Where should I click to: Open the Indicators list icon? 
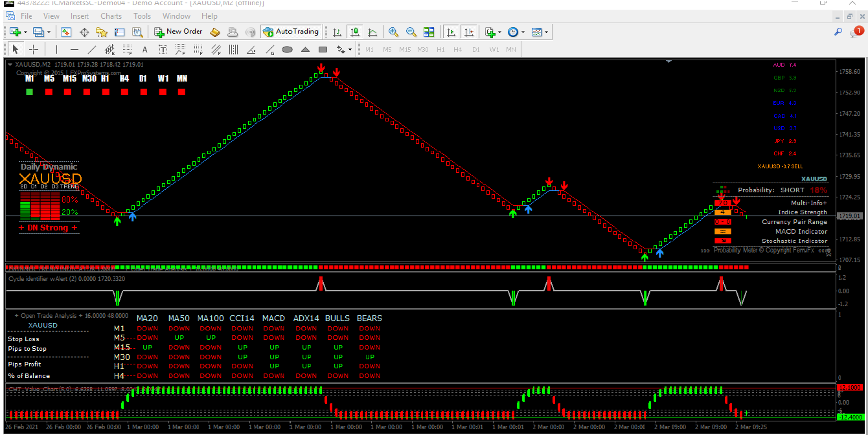490,32
